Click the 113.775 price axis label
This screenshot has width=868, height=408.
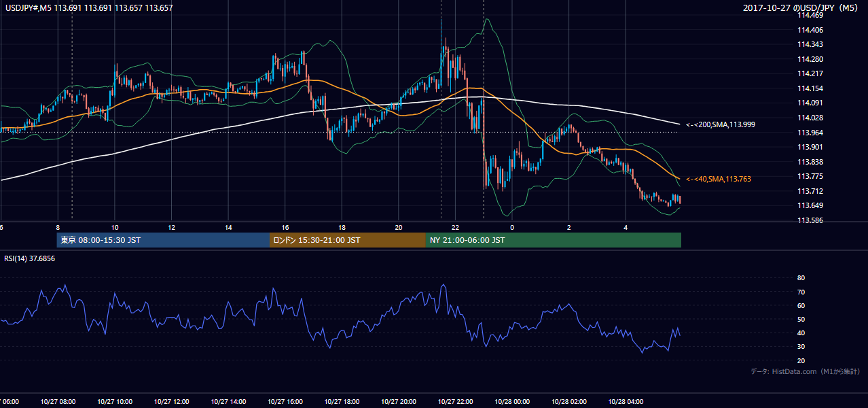(810, 176)
